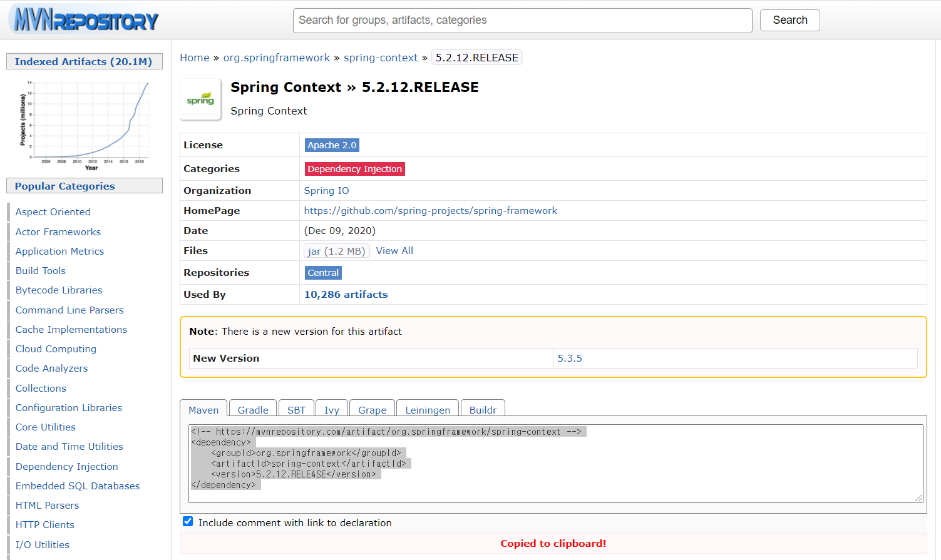Open Bytecode Libraries category
The width and height of the screenshot is (941, 560).
(59, 290)
